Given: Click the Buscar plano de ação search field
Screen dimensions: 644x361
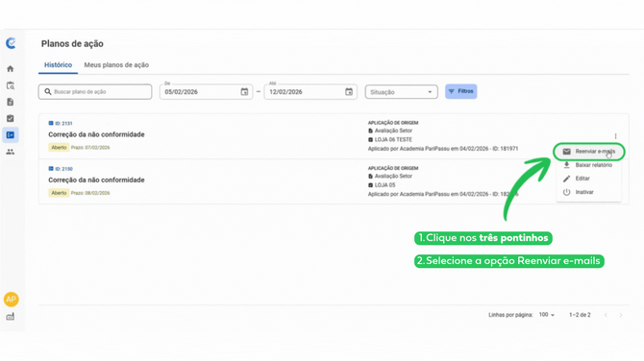Looking at the screenshot, I should 95,91.
